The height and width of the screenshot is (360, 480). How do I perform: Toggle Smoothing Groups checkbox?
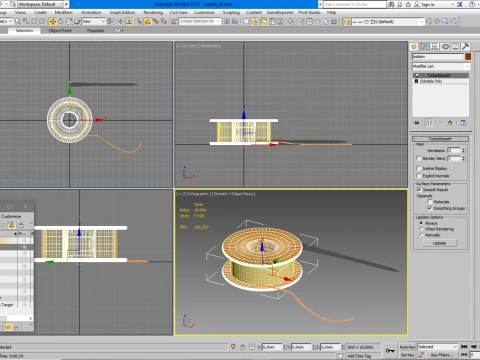(430, 208)
